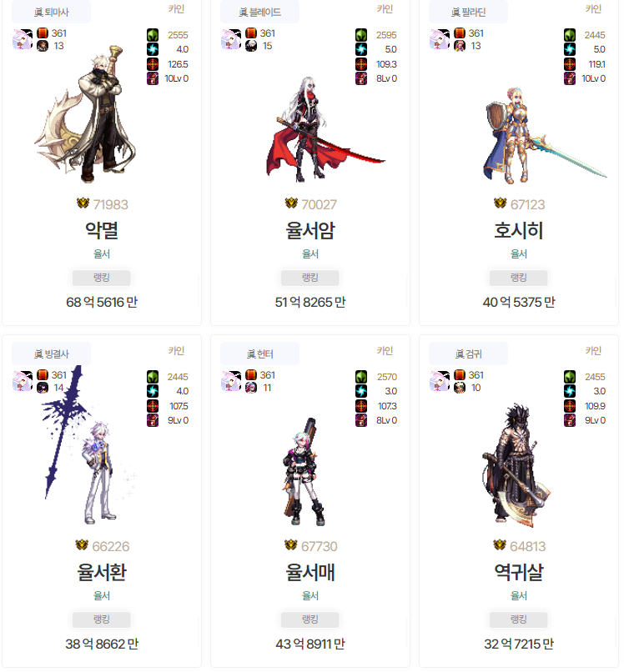
Task: Click the small creature icon beside 15 on 율서암
Action: [251, 46]
